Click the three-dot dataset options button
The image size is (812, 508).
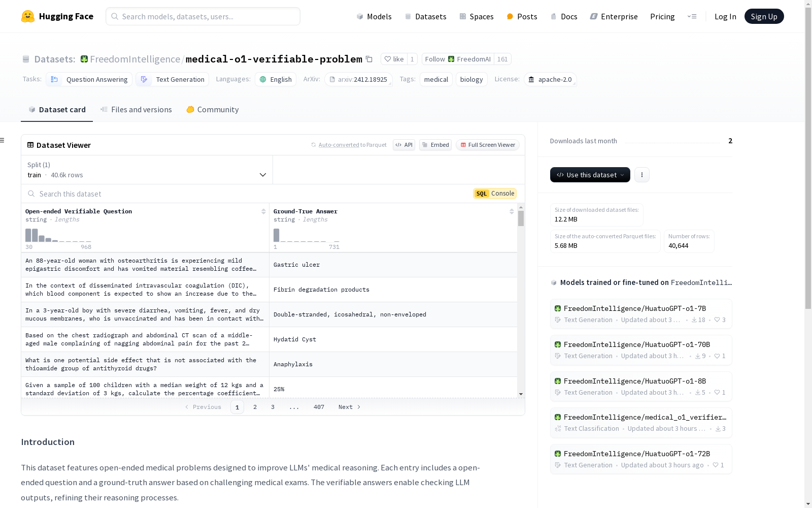tap(642, 175)
